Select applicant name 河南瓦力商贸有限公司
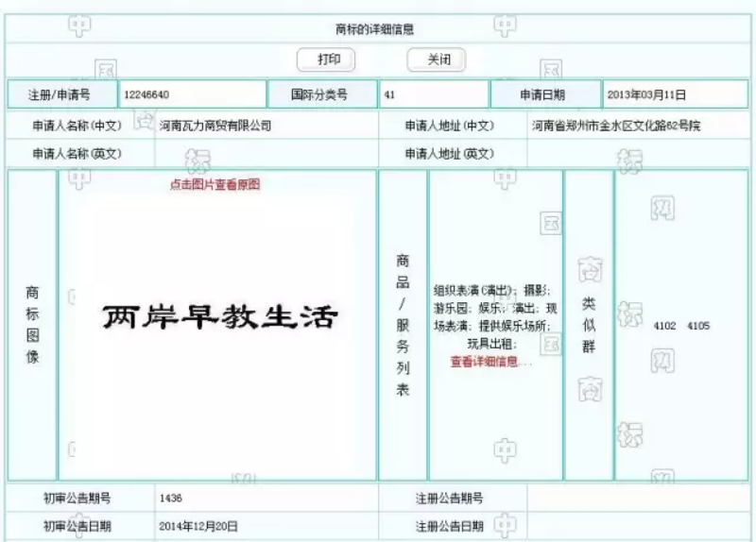 tap(215, 126)
